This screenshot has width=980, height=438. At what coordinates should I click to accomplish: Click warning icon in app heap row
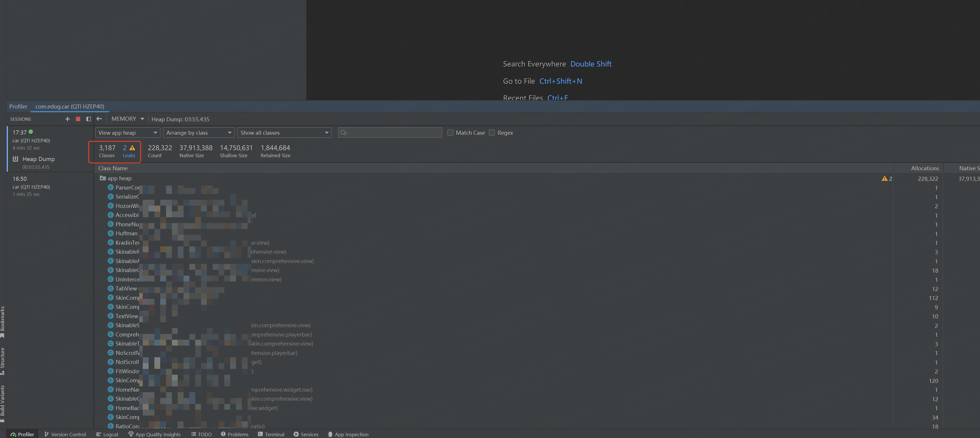coord(884,179)
